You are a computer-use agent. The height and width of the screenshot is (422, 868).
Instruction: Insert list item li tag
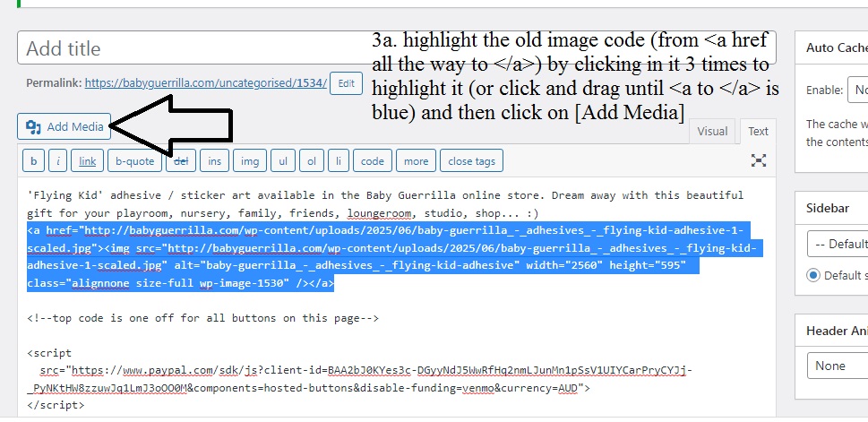coord(339,161)
